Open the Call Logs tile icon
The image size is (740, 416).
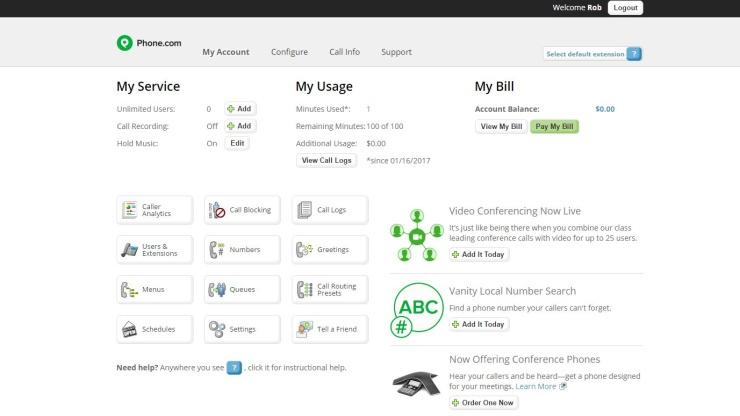(x=304, y=210)
